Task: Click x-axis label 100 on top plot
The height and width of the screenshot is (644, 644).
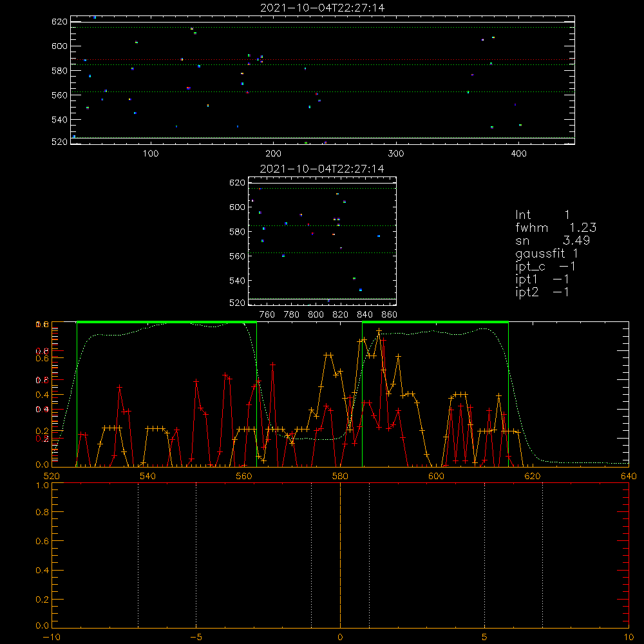Action: click(151, 154)
